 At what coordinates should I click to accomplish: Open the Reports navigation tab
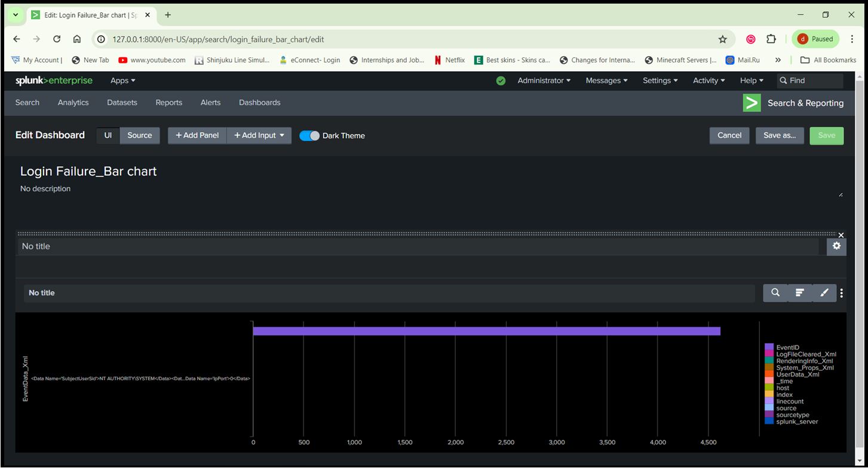point(168,103)
